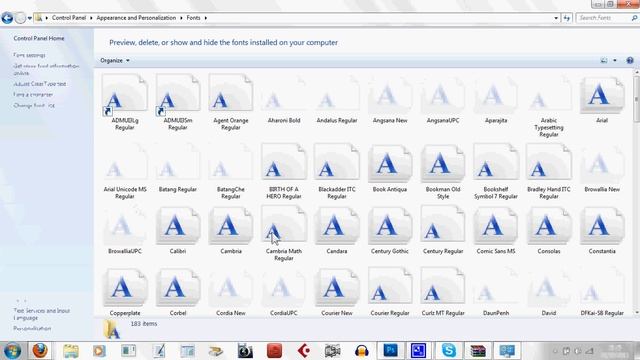Select the Bookshelf Symbol 7 font
Viewport: 640px width, 360px height.
click(x=496, y=162)
